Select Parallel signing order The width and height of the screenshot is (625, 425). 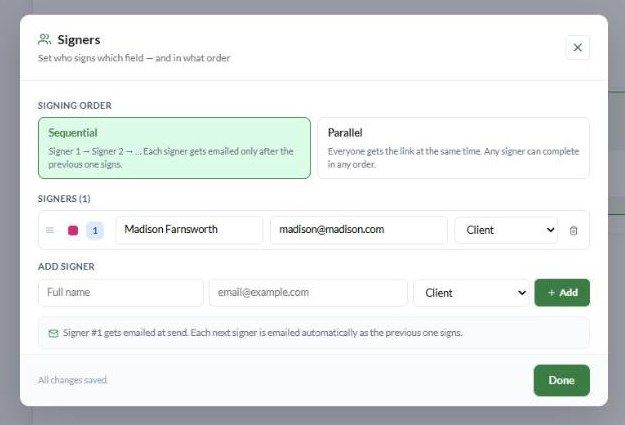point(453,148)
